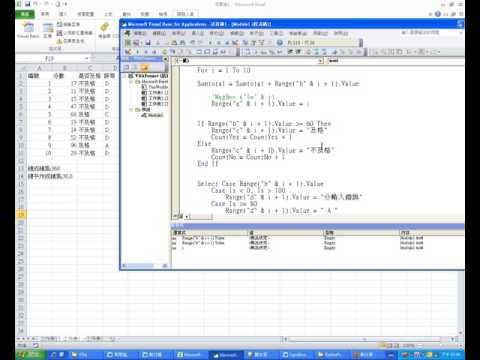Collapse the Modules (模組) folder in project tree
The image size is (480, 360).
click(x=131, y=110)
